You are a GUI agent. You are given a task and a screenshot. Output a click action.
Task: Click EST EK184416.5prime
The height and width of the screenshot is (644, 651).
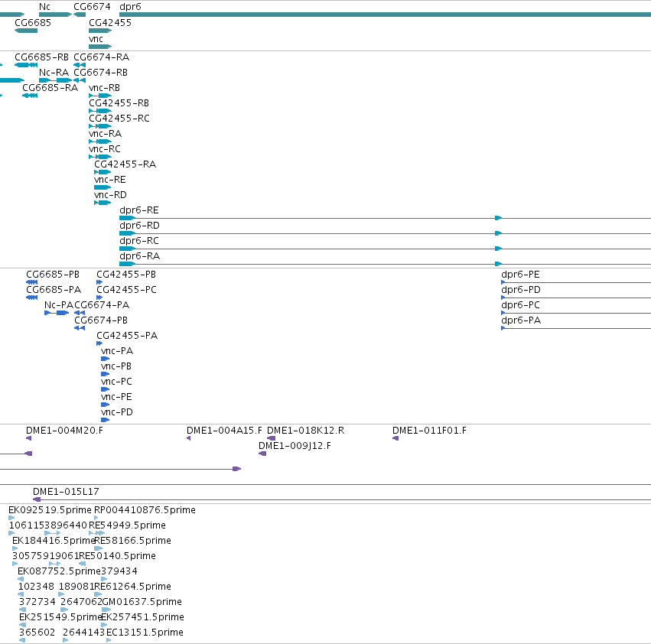(54, 541)
